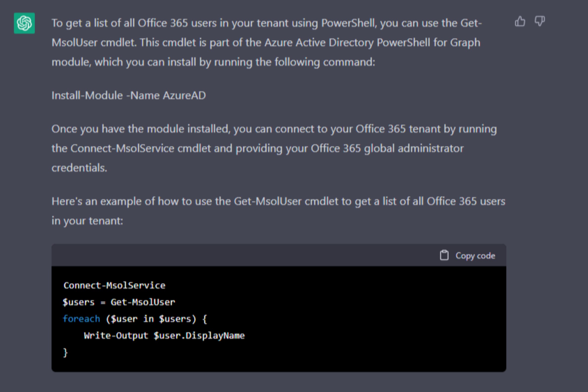Click the Install-Module -Name AzureAD line
588x392 pixels.
pos(128,95)
